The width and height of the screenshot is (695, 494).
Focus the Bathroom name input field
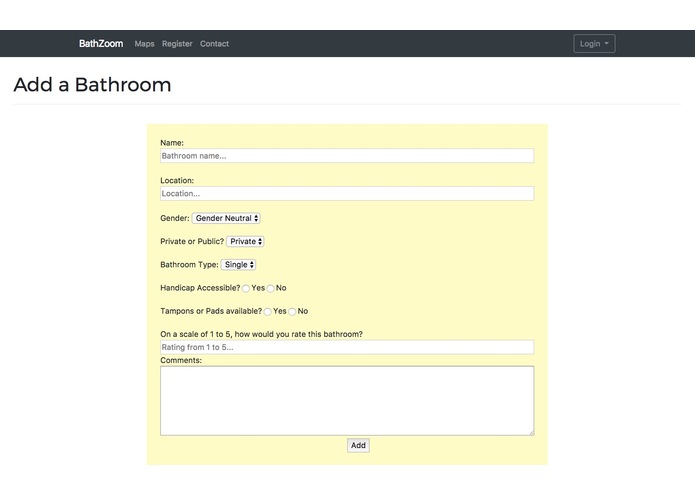click(347, 156)
